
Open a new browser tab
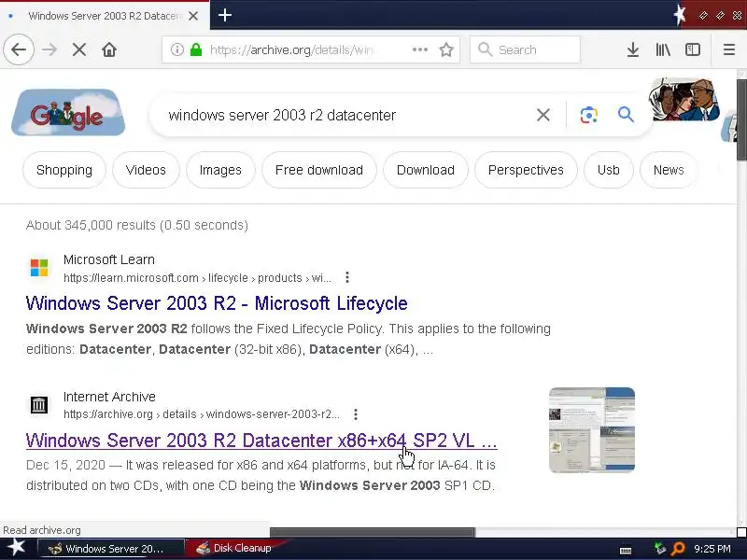click(225, 15)
